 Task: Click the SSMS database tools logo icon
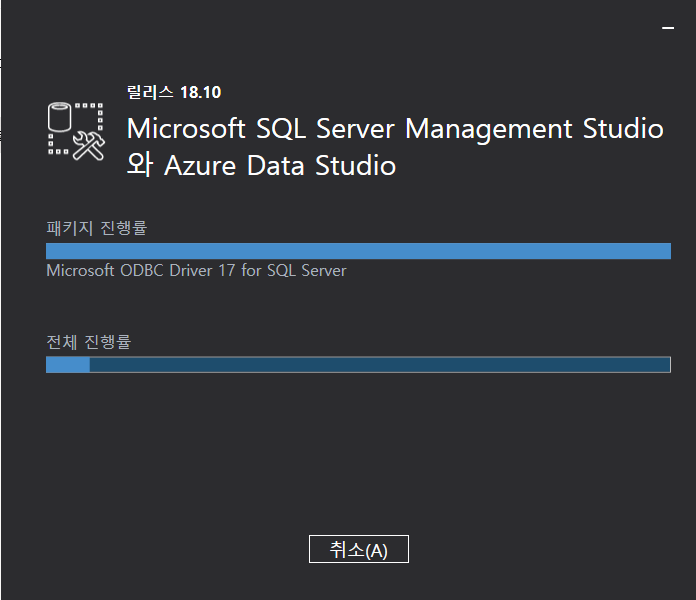(x=76, y=131)
